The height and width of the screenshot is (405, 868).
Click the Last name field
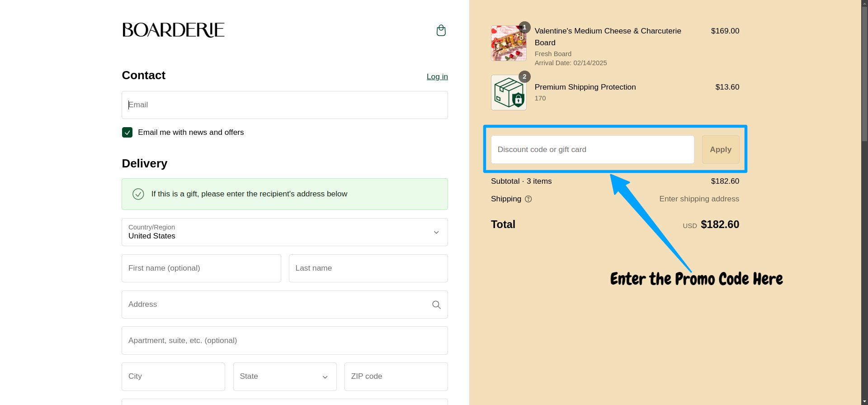click(368, 268)
